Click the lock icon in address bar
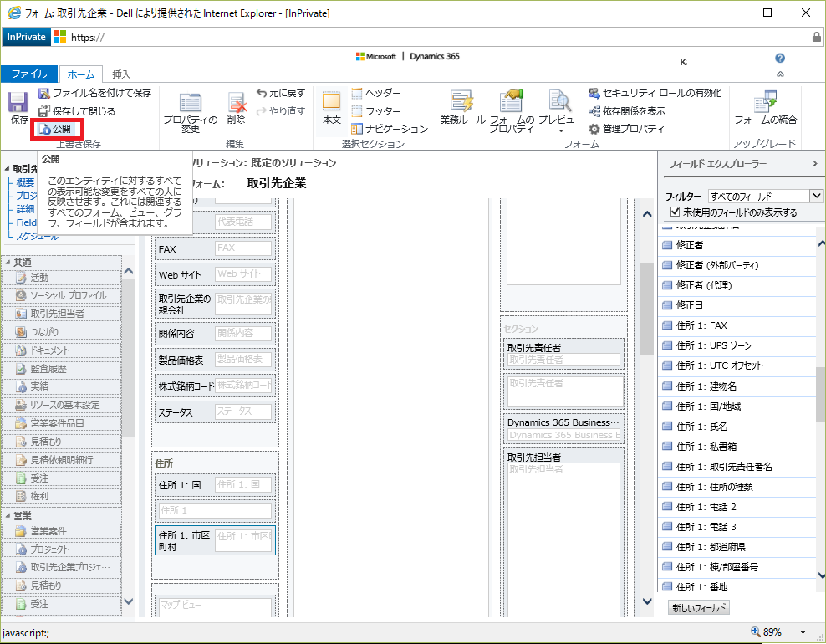Viewport: 826px width, 644px height. [x=817, y=37]
